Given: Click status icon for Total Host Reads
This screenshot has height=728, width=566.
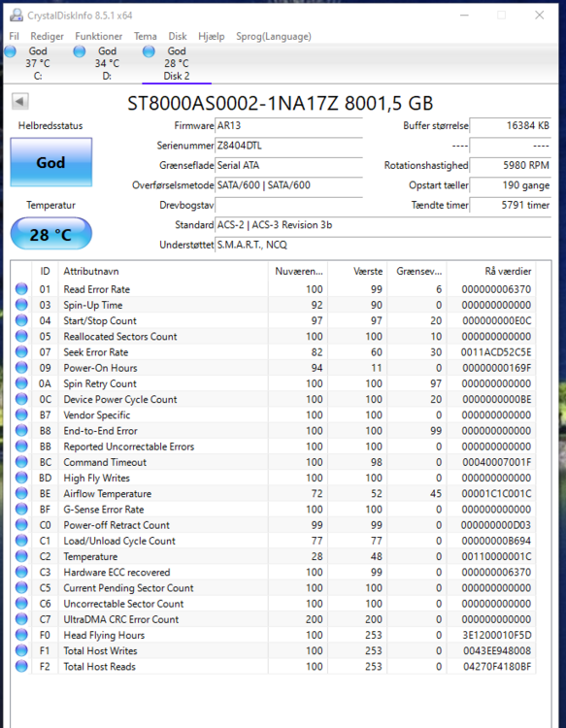Looking at the screenshot, I should (x=21, y=666).
